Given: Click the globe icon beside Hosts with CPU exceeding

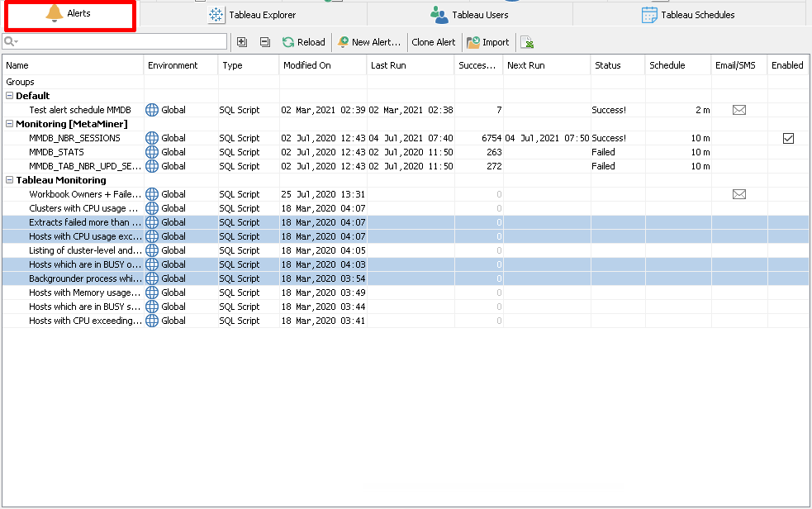Looking at the screenshot, I should pos(152,321).
